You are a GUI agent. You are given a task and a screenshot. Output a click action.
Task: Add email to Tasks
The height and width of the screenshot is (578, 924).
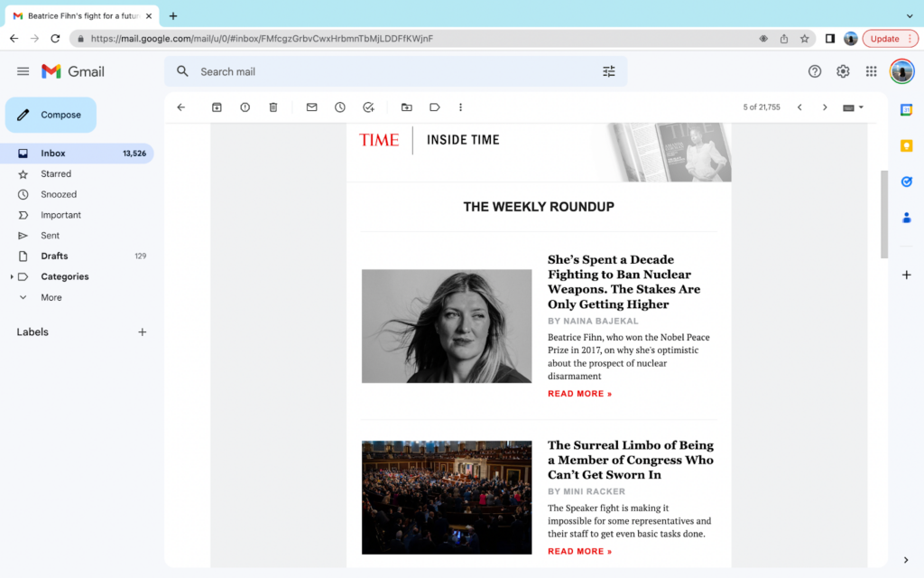[x=368, y=107]
